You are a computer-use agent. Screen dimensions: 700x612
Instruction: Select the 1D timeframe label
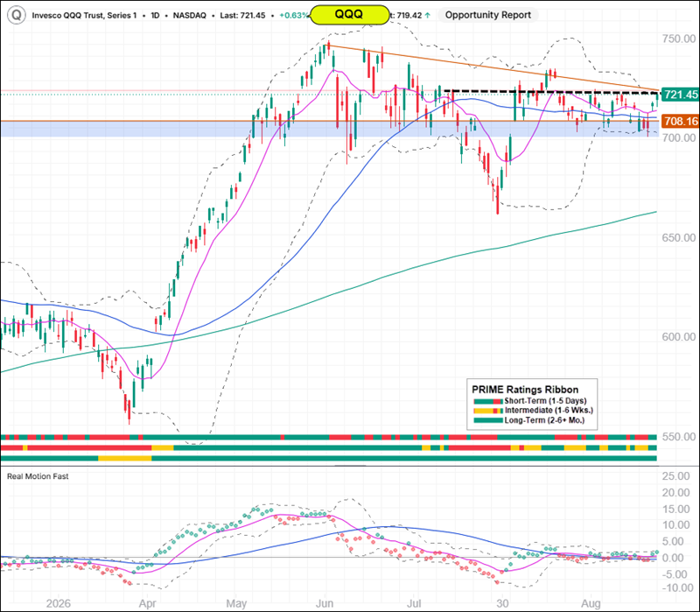(x=155, y=15)
